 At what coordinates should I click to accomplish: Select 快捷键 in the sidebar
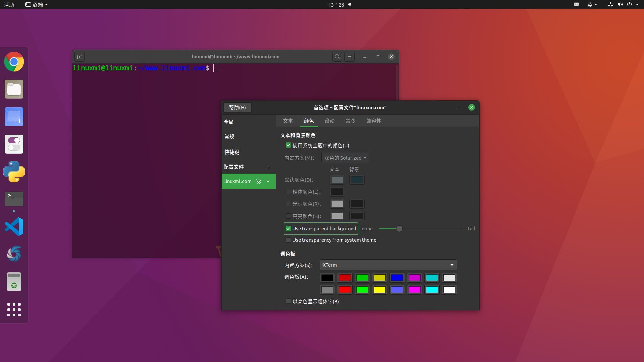[x=249, y=152]
